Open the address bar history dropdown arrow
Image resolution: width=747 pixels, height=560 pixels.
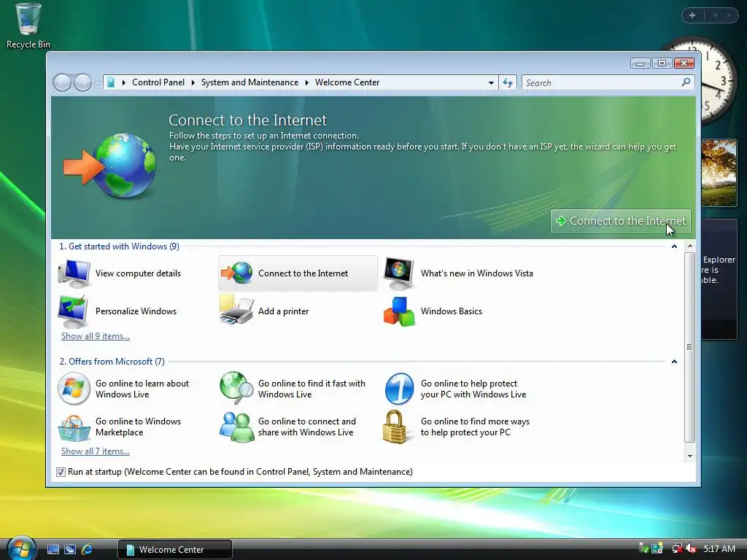point(491,83)
